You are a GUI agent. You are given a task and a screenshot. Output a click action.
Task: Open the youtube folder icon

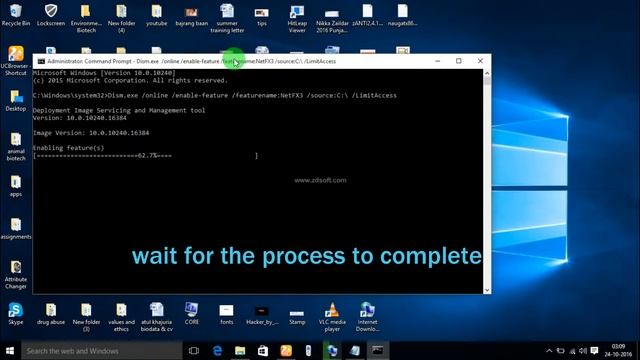pos(157,15)
